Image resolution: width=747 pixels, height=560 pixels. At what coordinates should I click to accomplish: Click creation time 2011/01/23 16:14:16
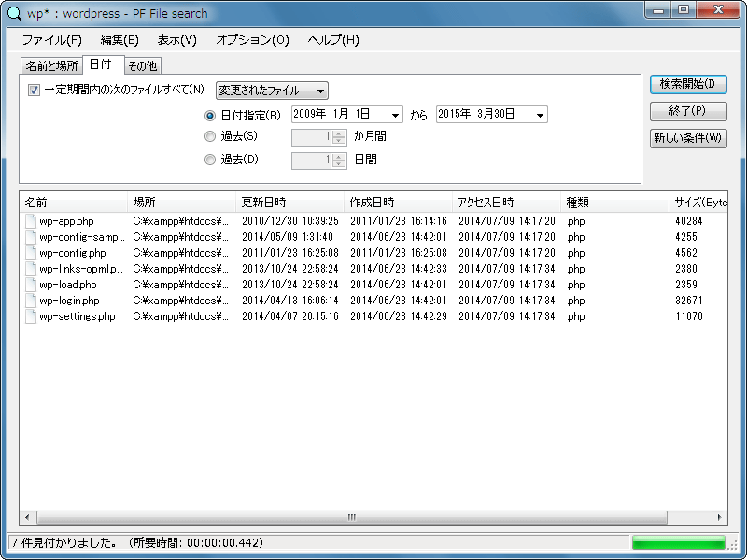click(399, 221)
